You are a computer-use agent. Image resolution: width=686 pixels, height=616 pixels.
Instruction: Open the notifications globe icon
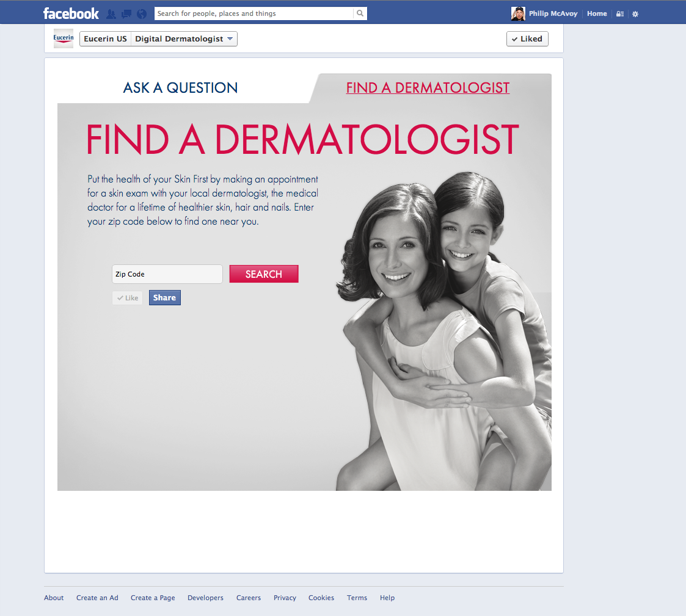point(142,13)
